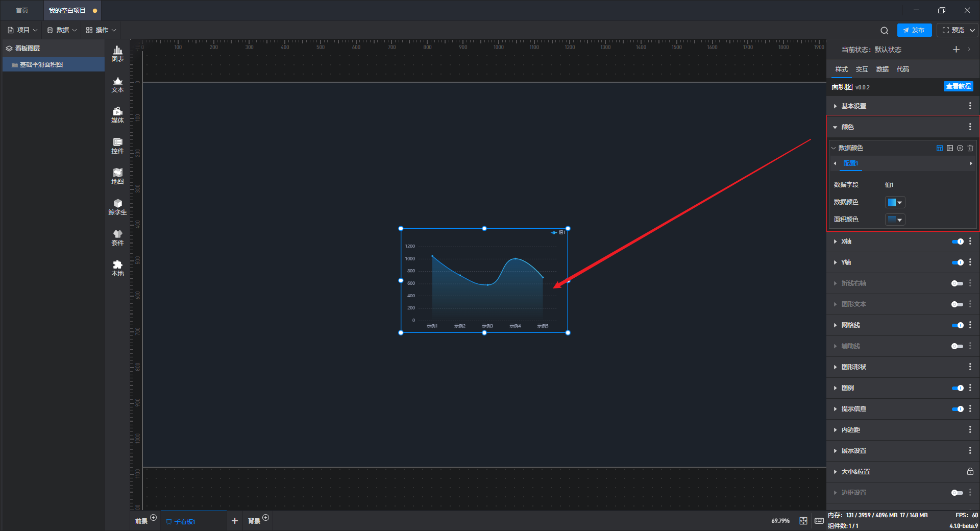
Task: Open the 预览 preview dropdown arrow
Action: (x=972, y=30)
